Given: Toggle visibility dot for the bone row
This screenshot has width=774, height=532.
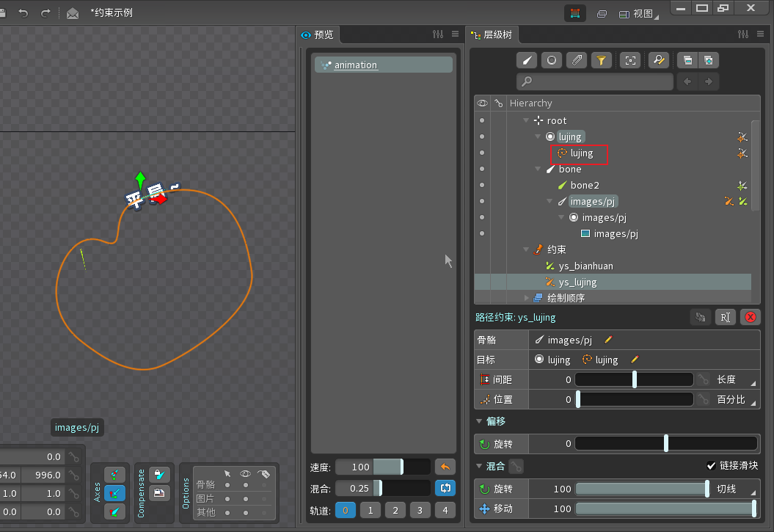Looking at the screenshot, I should click(482, 169).
